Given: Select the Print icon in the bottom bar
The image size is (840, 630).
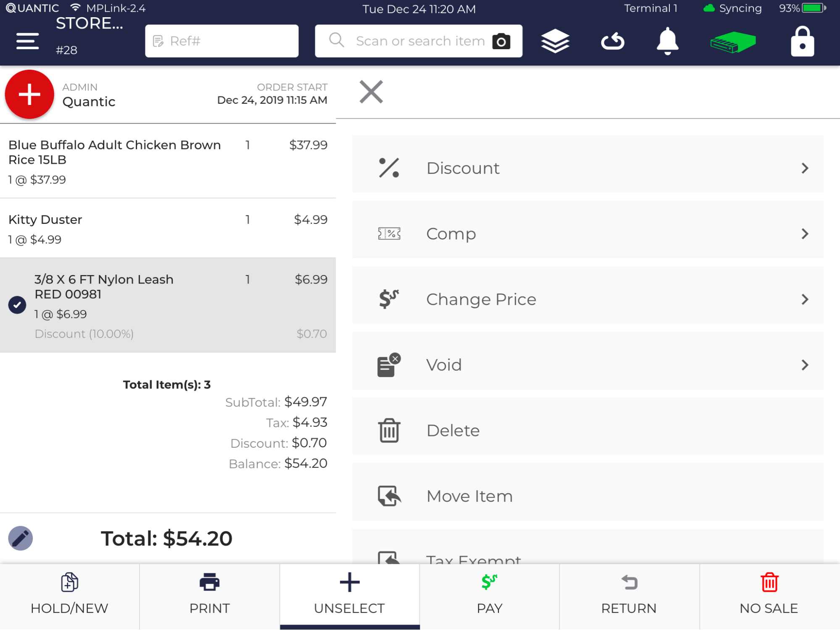Looking at the screenshot, I should click(209, 583).
